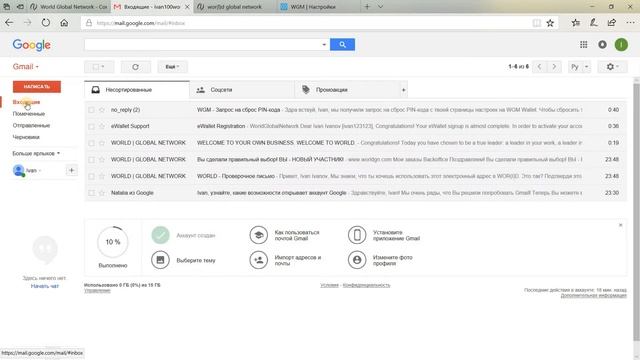Dismiss the setup progress panel
The height and width of the screenshot is (360, 640).
[x=620, y=225]
